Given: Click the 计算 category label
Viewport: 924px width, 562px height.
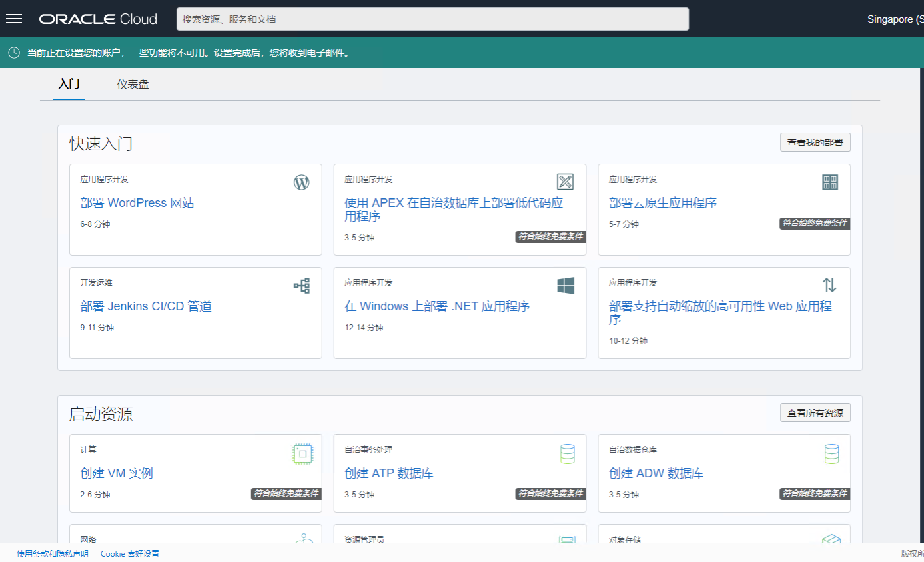Looking at the screenshot, I should tap(88, 450).
